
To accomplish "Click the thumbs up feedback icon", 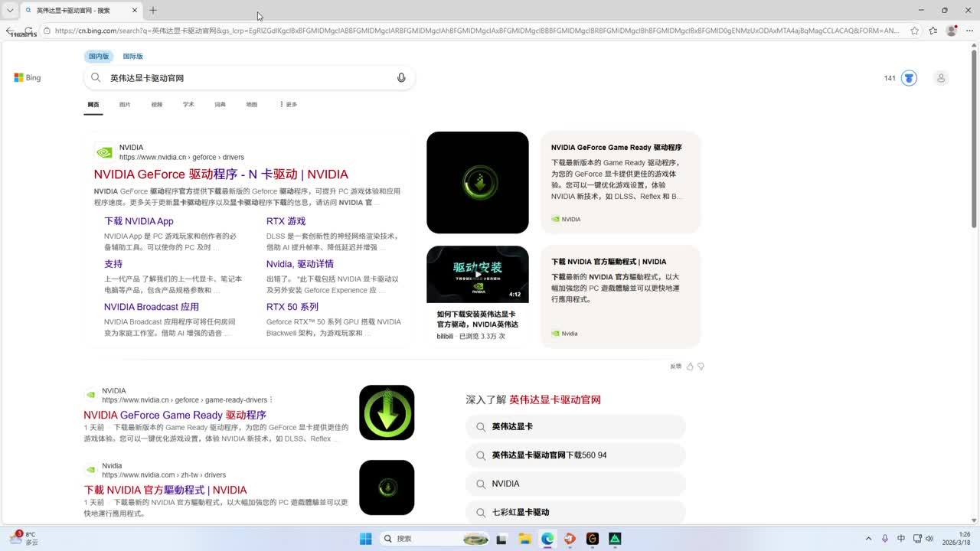I will click(x=690, y=367).
